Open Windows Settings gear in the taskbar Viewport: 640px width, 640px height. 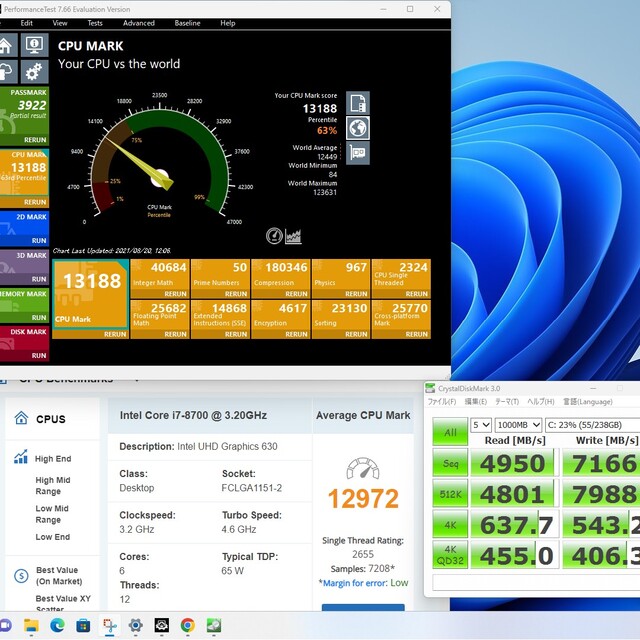(136, 625)
